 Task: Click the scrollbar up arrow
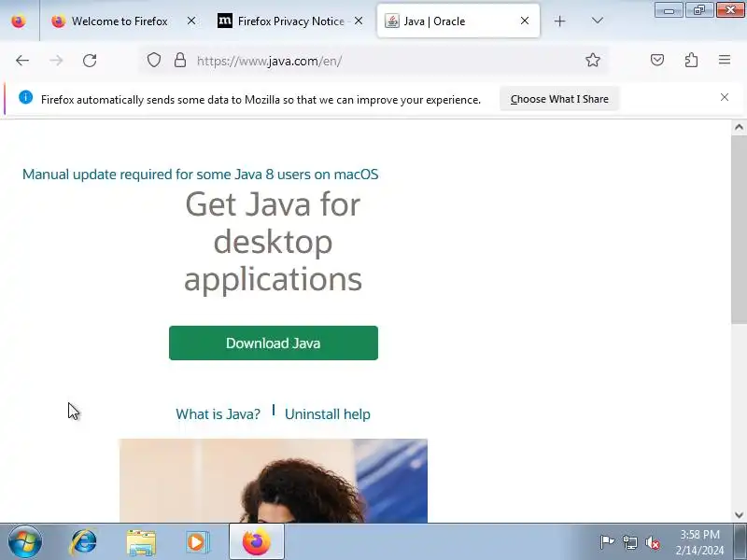coord(739,127)
